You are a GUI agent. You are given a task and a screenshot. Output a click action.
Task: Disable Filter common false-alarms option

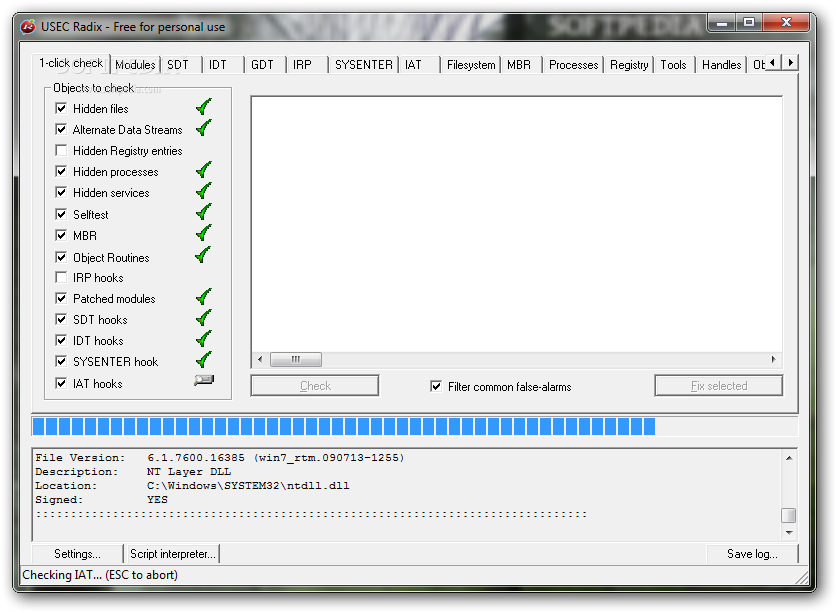point(436,386)
